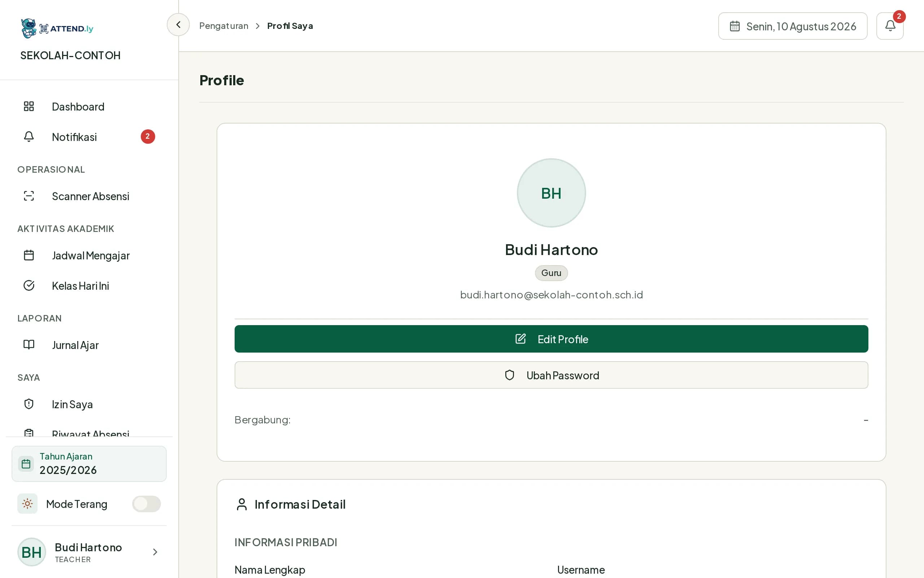
Task: Click the OPERASIONAL section header
Action: (51, 169)
